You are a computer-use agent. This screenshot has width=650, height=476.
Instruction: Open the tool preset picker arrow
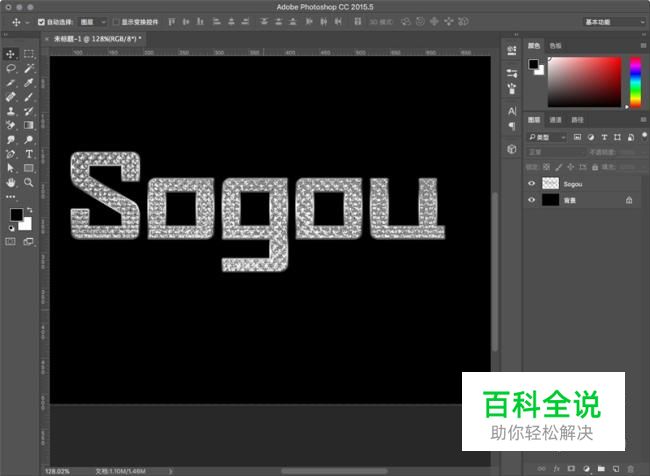[x=27, y=22]
